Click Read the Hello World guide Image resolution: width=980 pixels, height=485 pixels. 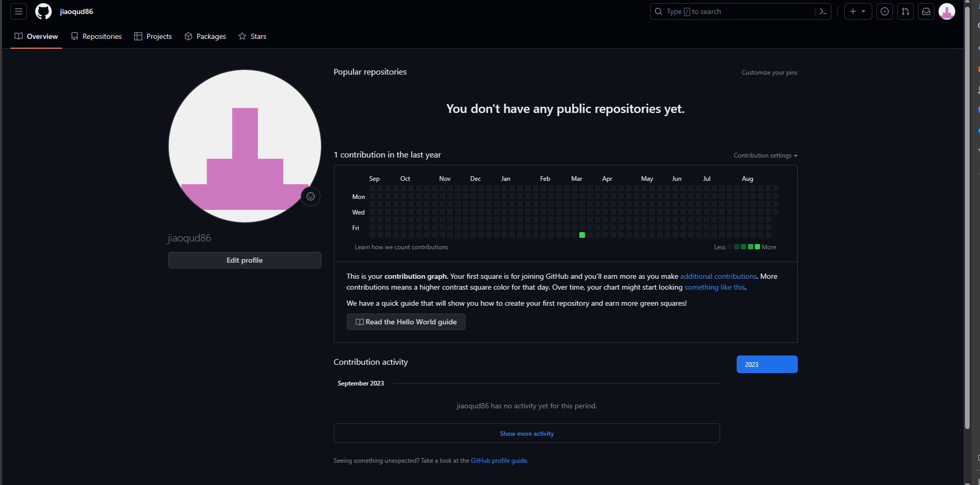pyautogui.click(x=406, y=322)
